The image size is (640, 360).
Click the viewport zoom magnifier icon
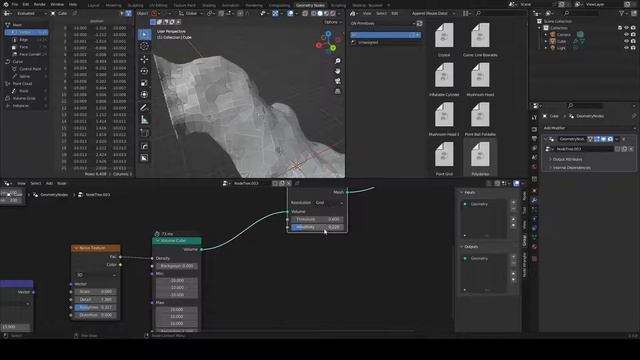[x=338, y=61]
